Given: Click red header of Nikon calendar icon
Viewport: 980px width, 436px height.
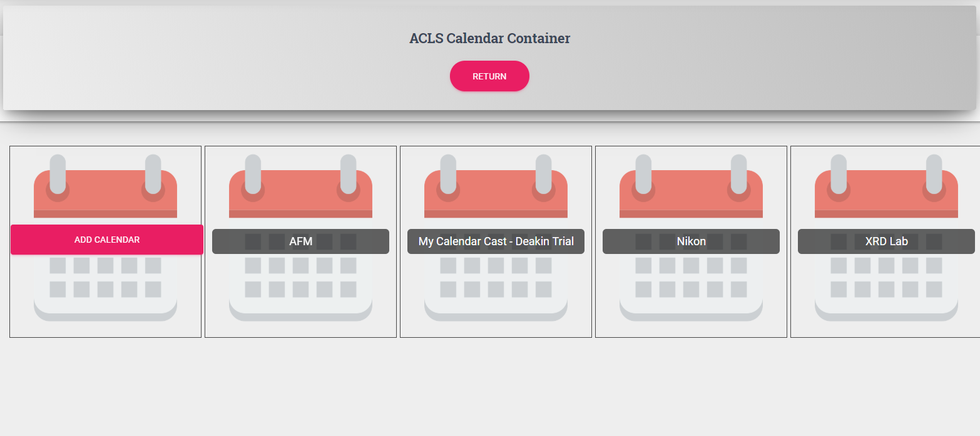Looking at the screenshot, I should (x=691, y=194).
